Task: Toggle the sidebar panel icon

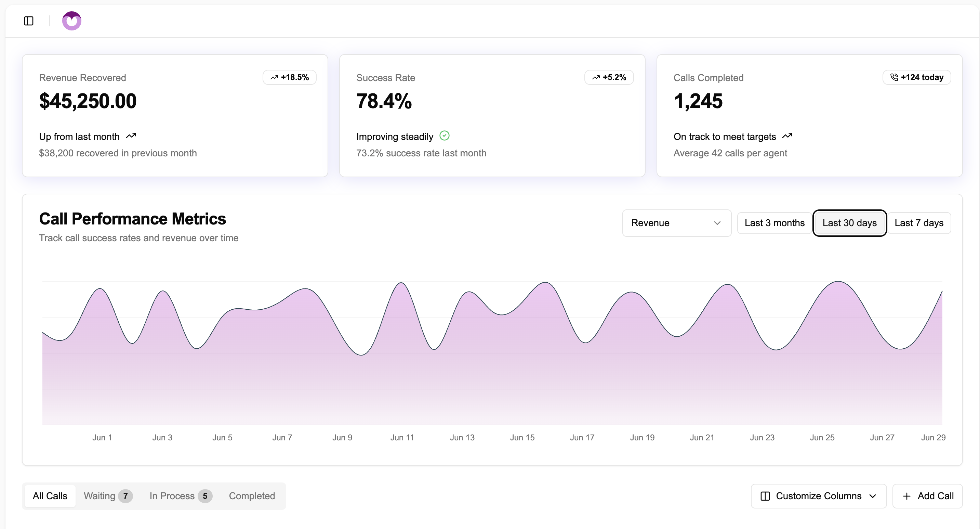Action: 28,21
